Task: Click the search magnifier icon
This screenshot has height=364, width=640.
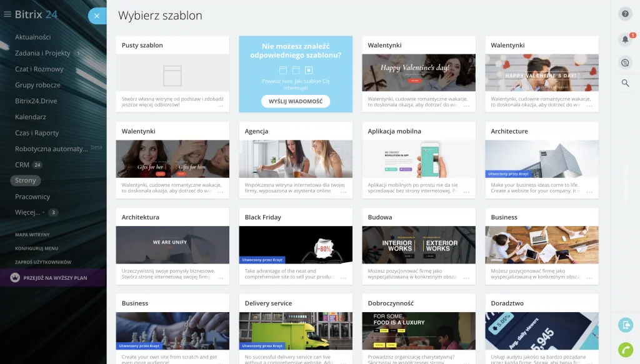Action: pyautogui.click(x=625, y=83)
